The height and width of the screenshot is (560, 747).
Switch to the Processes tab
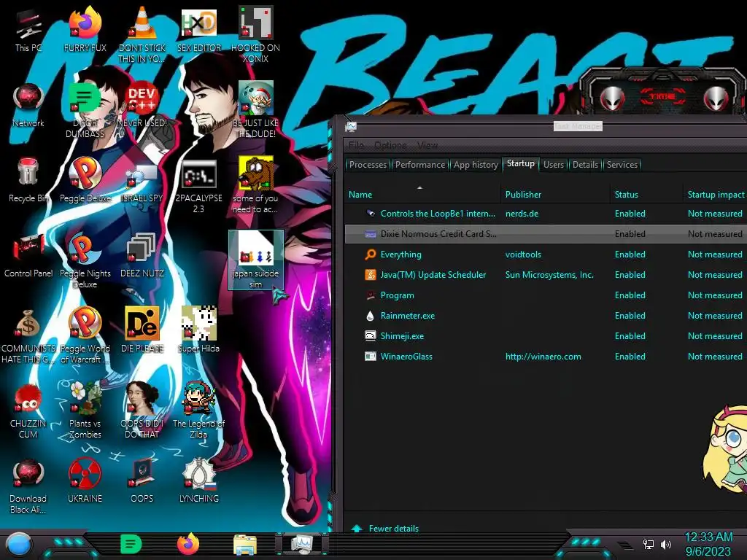pos(368,165)
